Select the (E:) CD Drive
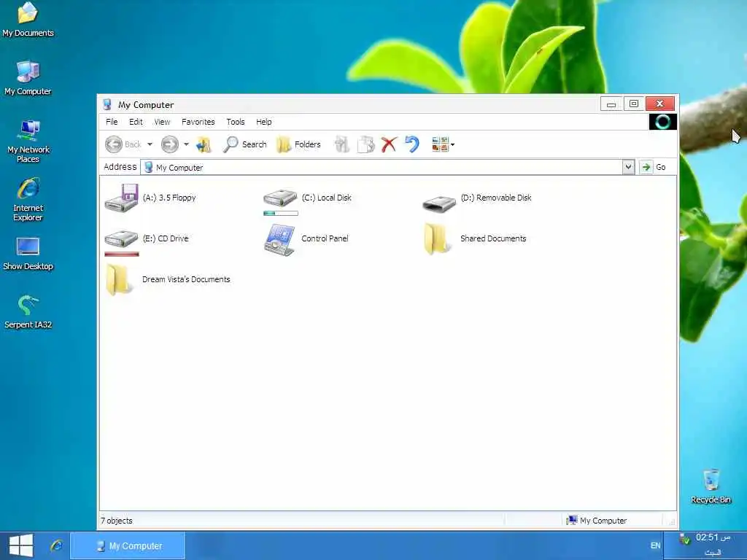747x560 pixels. [146, 241]
